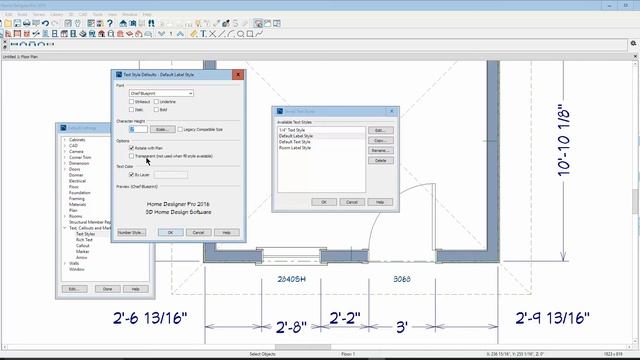Open the Window menu

coord(130,14)
